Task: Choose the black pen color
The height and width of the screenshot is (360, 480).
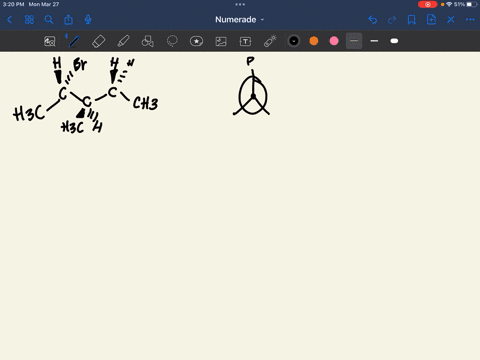Action: pos(294,41)
